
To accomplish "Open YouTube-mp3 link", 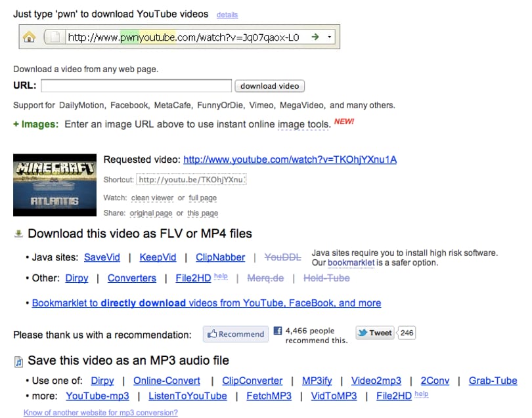I will 97,396.
